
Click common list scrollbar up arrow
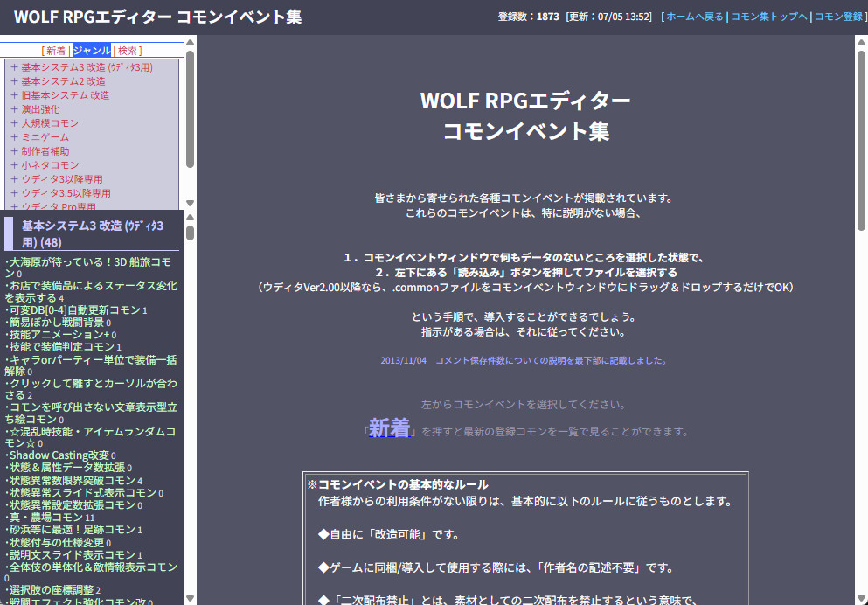(190, 217)
